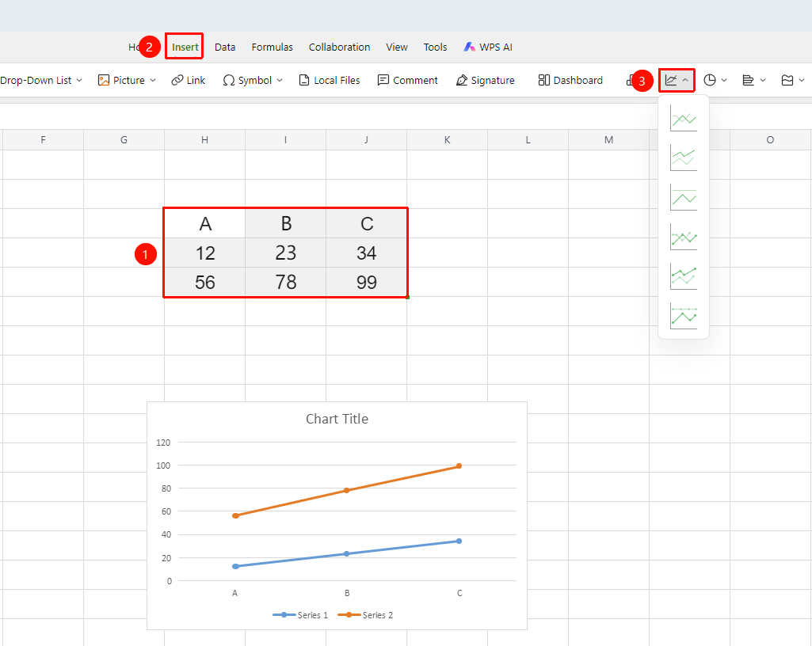Pick the 100% stacked line chart type
The width and height of the screenshot is (812, 646).
(x=683, y=197)
